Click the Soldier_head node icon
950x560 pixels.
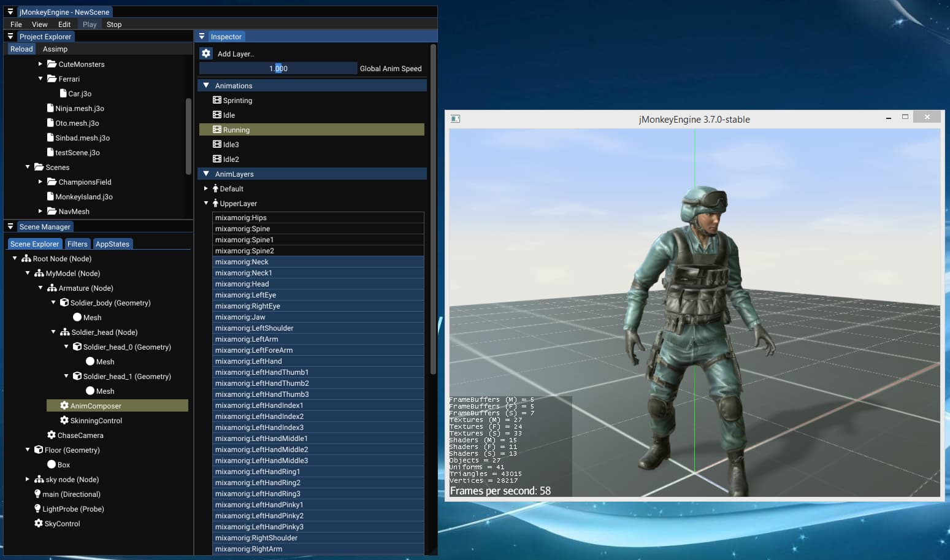65,332
